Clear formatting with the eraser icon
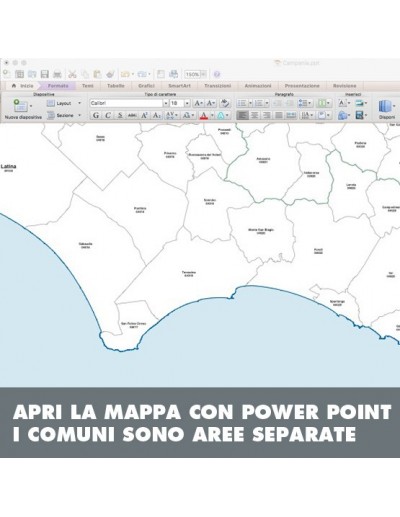Screen dimensions: 400x517 [225, 103]
